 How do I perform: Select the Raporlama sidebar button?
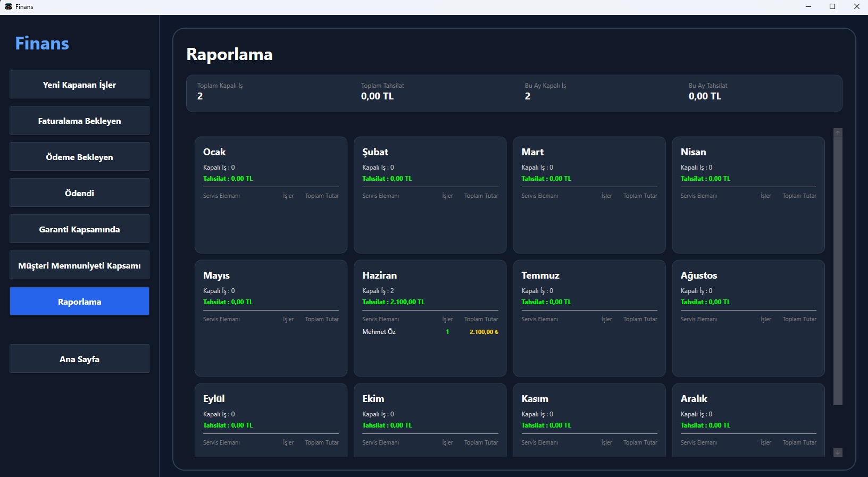pyautogui.click(x=79, y=302)
